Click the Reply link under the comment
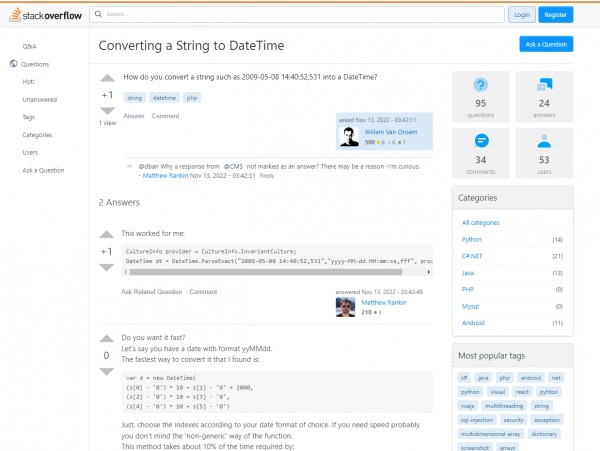The image size is (600, 451). [x=267, y=175]
